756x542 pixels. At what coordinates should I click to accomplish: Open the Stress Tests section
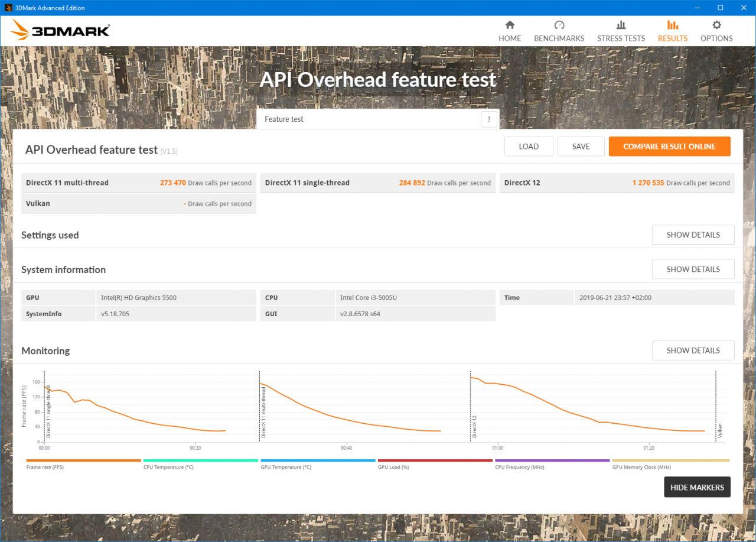[621, 31]
